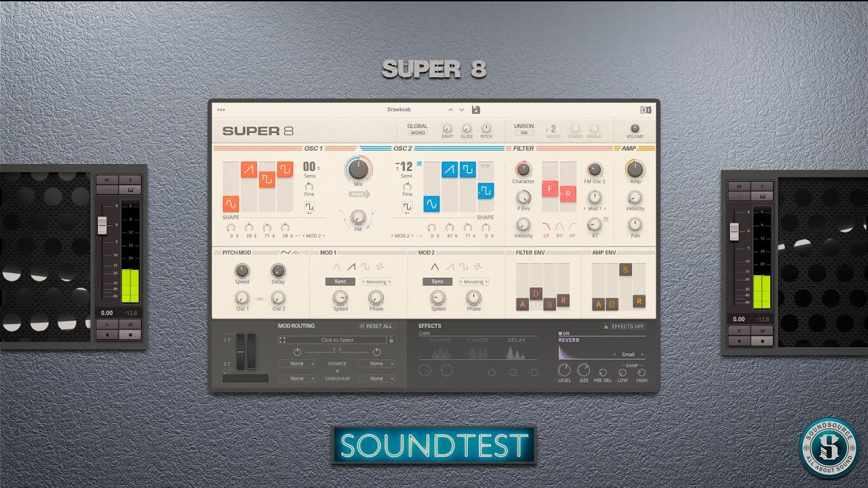Click the record button on left mixer strip
The image size is (868, 488).
[130, 334]
